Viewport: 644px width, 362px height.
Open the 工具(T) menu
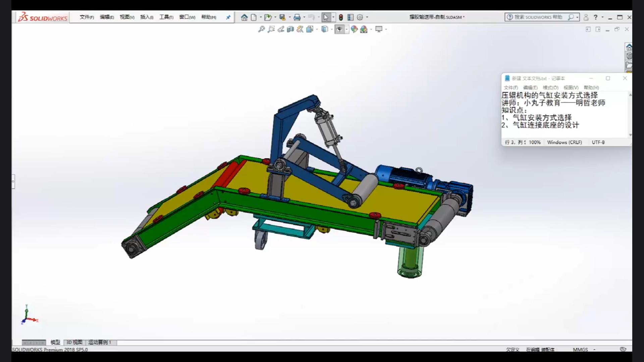(166, 17)
